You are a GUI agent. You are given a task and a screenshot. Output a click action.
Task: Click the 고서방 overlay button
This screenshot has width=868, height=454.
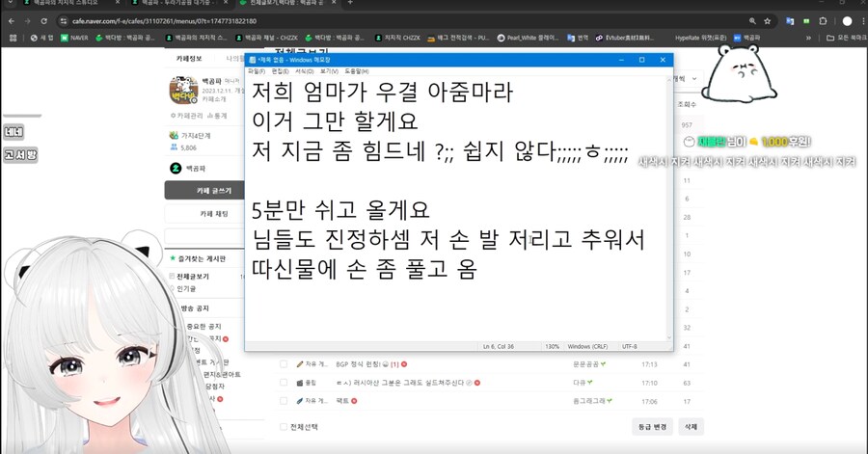20,155
